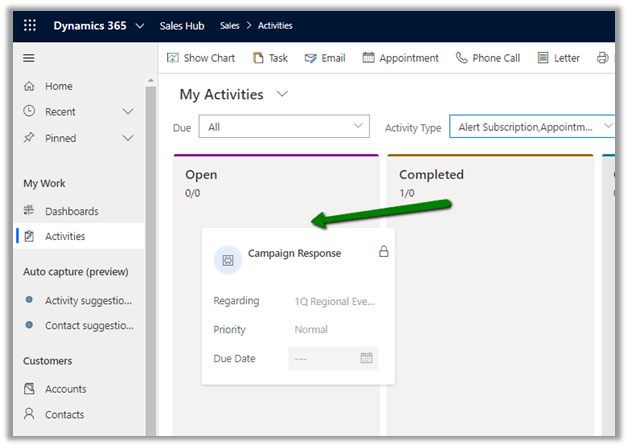The image size is (628, 447).
Task: Click the lock icon on Campaign Response card
Action: (x=383, y=252)
